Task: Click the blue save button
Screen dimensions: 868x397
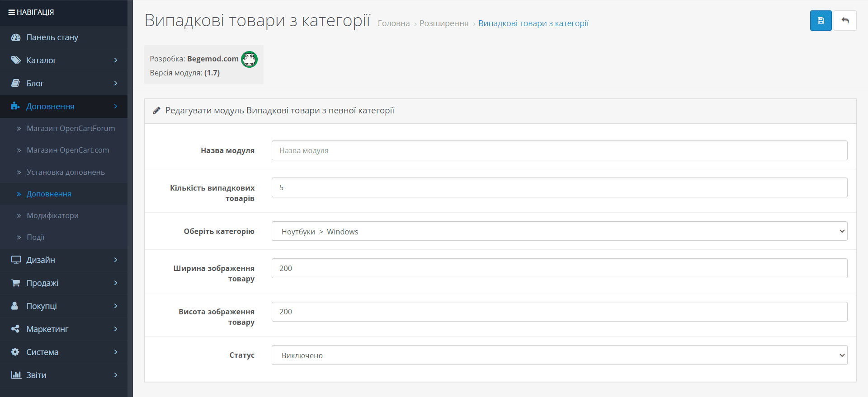Action: [x=821, y=20]
